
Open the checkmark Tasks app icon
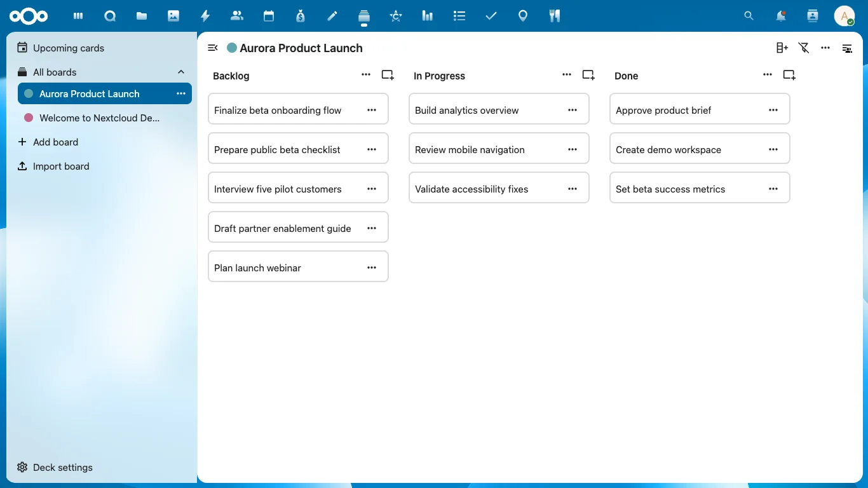pyautogui.click(x=491, y=16)
